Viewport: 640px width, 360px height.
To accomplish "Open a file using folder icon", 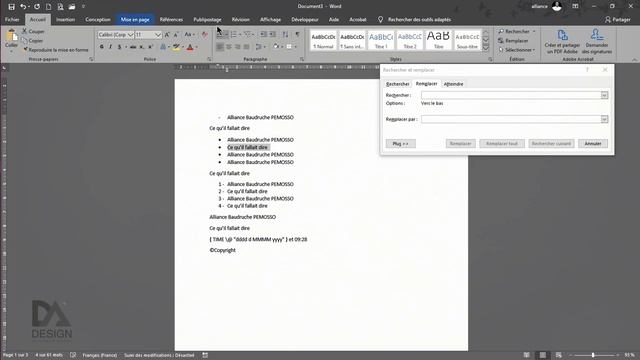I will coord(72,7).
